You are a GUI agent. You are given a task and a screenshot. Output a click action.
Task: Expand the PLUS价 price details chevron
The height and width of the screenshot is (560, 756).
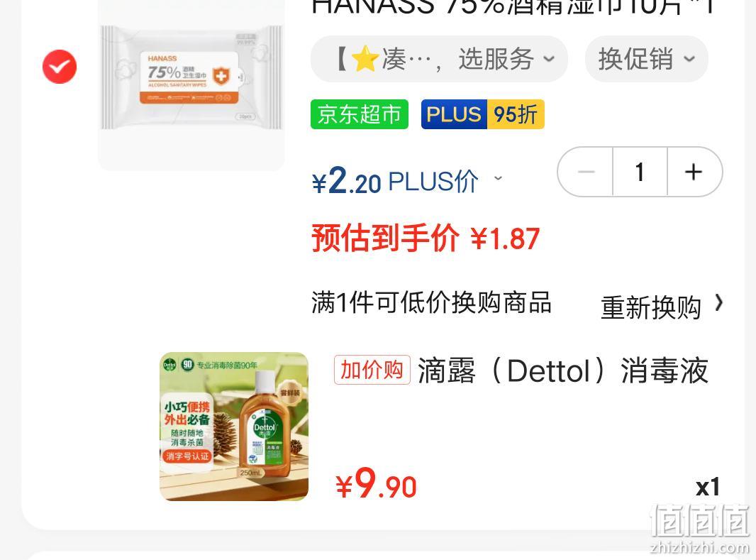(x=498, y=178)
